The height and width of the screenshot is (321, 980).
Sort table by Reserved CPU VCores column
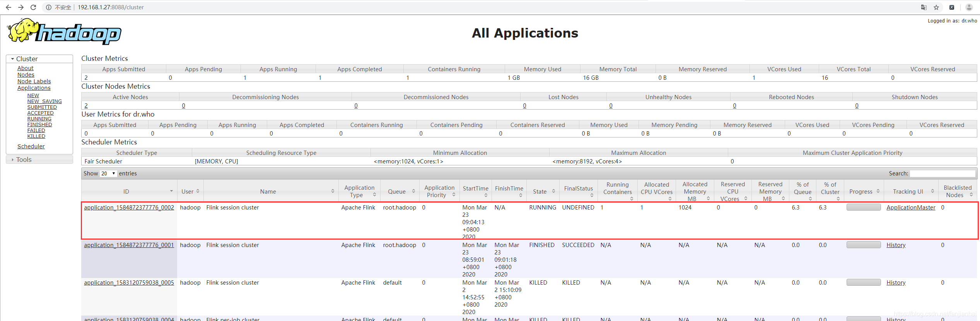733,191
